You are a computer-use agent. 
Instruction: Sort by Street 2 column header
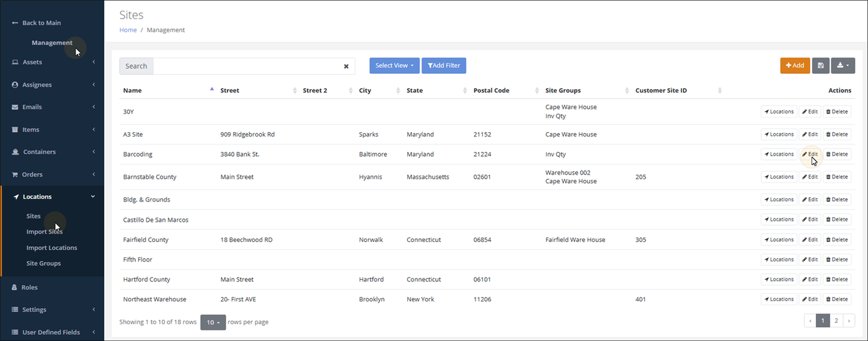[327, 91]
